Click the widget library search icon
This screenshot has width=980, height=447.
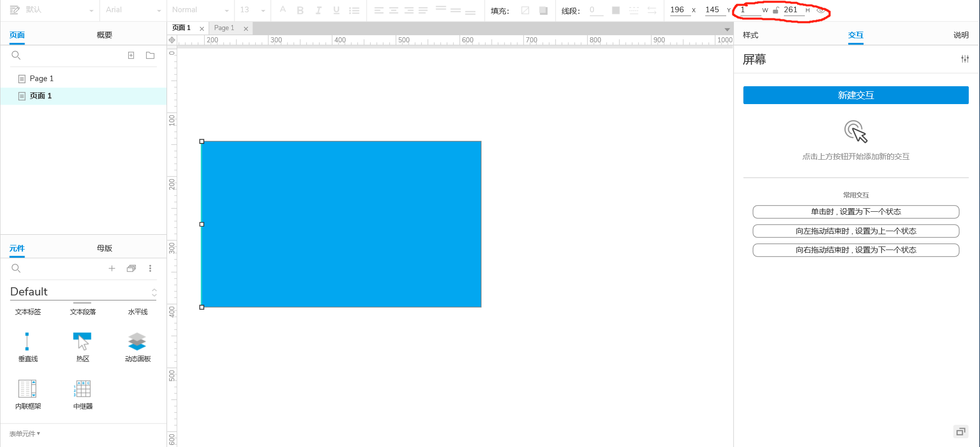(x=16, y=268)
